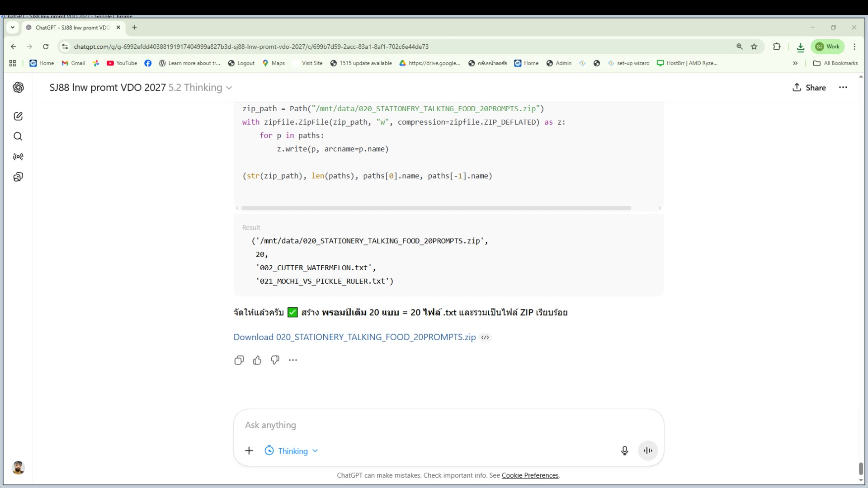Screen dimensions: 868x488
Task: Switch to the ChatGPT SJ88 browser tab
Action: (72, 28)
